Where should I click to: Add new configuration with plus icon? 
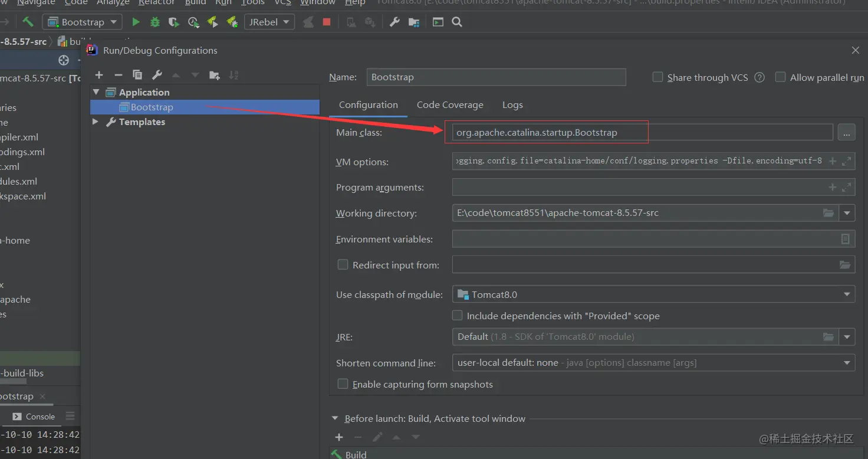pyautogui.click(x=99, y=75)
